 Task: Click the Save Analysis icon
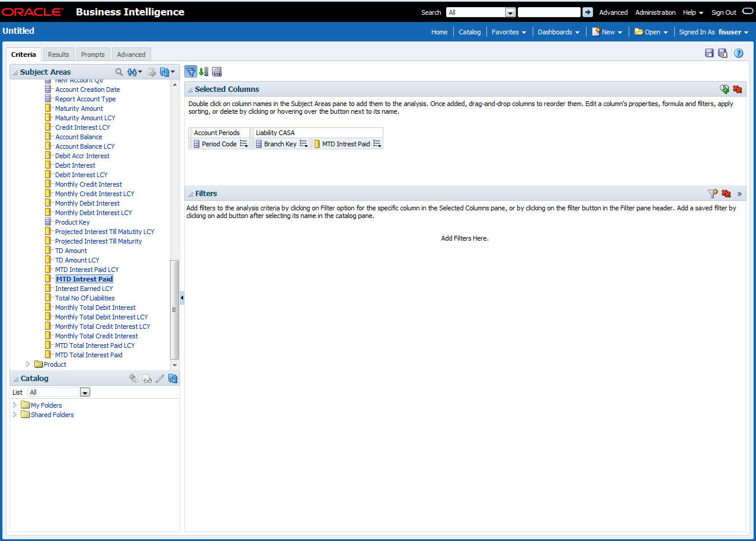709,53
